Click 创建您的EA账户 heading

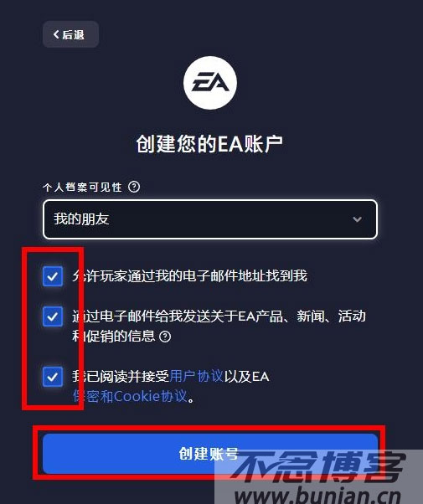tap(209, 144)
